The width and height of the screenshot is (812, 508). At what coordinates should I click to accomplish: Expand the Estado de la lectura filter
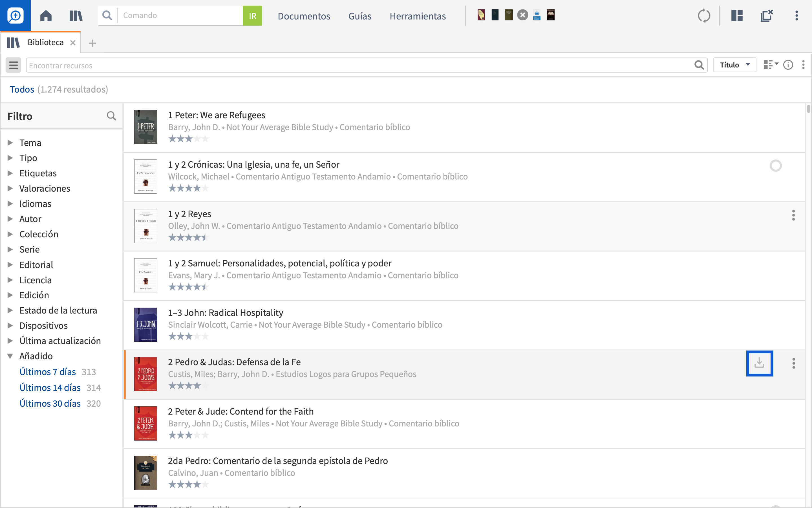pos(10,310)
